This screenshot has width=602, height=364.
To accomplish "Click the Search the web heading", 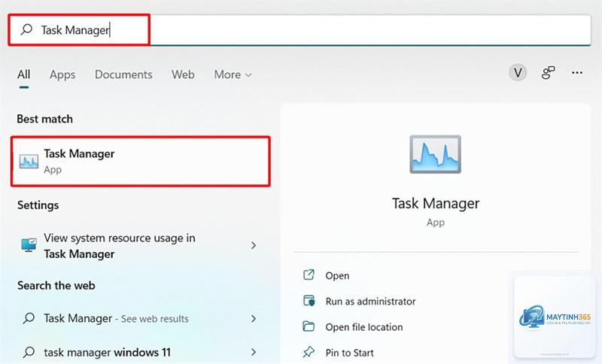I will (x=56, y=285).
